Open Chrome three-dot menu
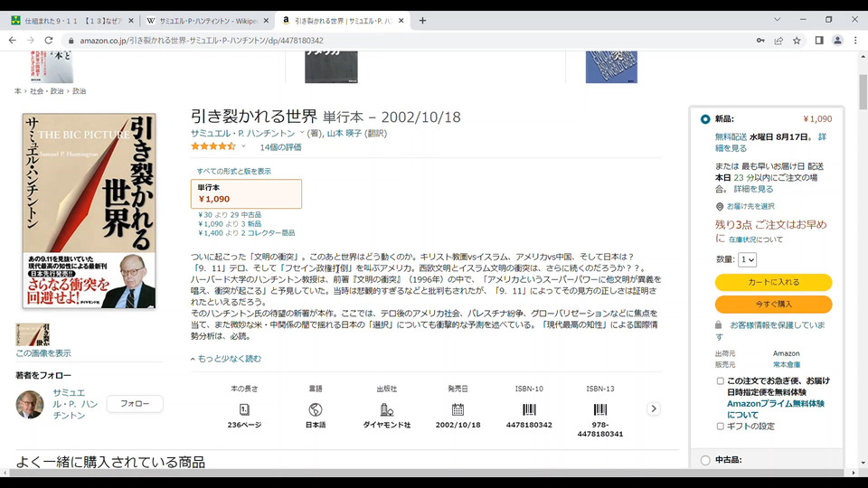868x488 pixels. (x=855, y=41)
